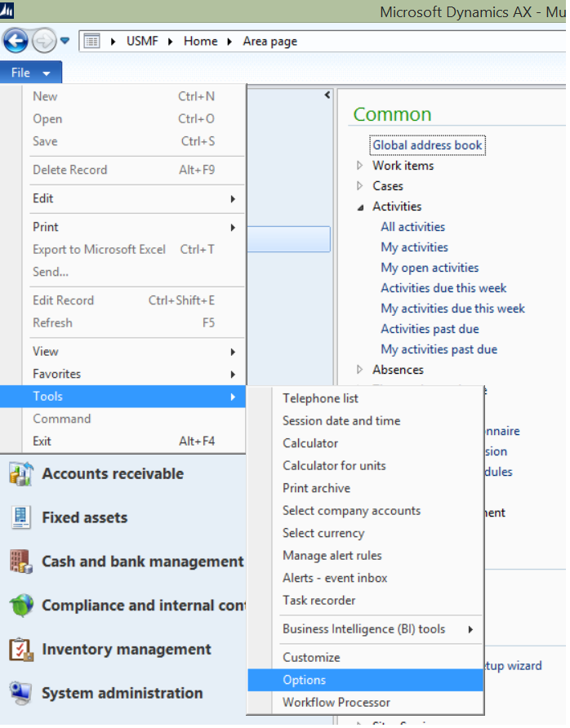
Task: Collapse the Activities tree node
Action: (x=360, y=207)
